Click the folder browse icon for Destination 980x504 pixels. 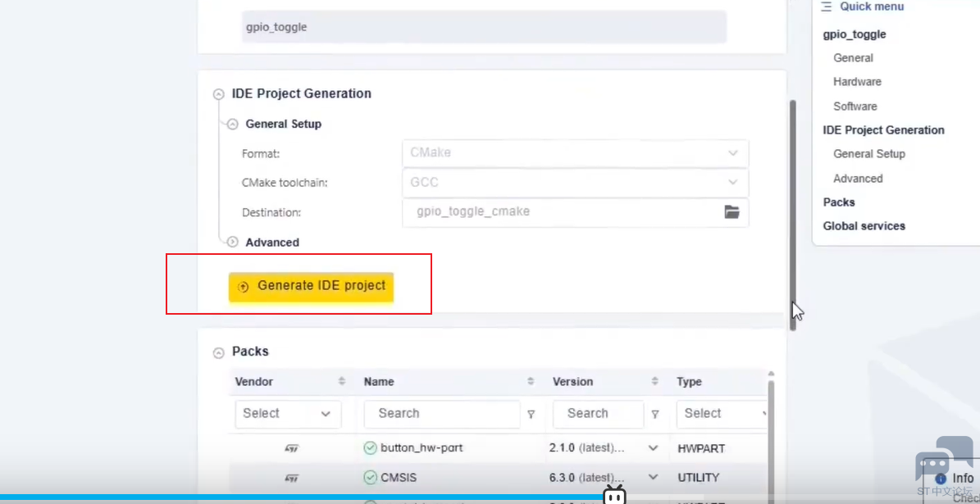click(732, 212)
